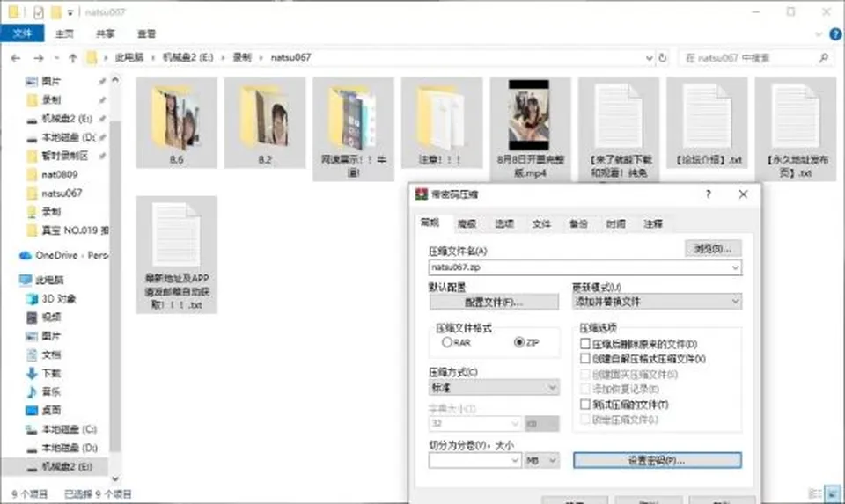Open OneDrive - Personal in the sidebar
The width and height of the screenshot is (845, 504).
tap(63, 255)
